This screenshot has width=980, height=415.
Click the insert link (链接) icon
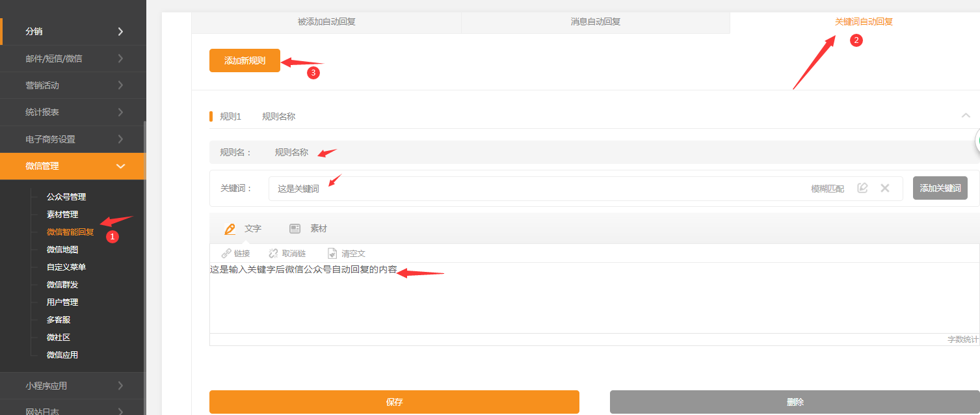coord(226,253)
